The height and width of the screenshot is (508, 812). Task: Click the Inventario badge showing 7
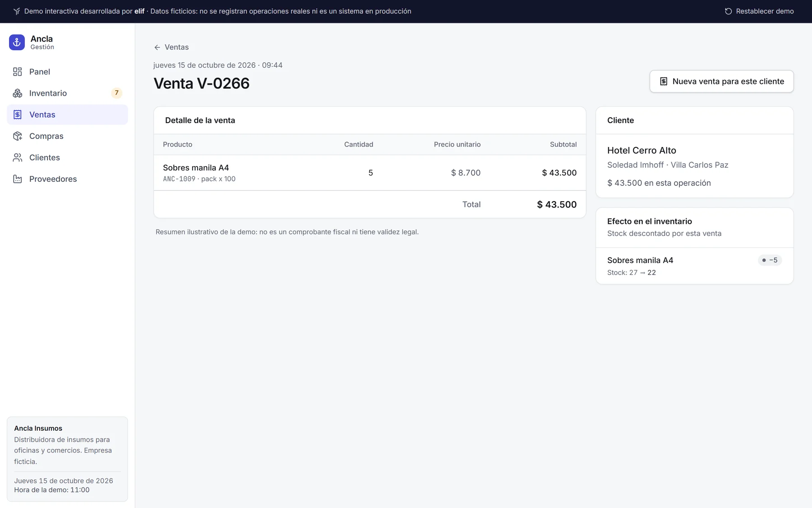click(116, 93)
